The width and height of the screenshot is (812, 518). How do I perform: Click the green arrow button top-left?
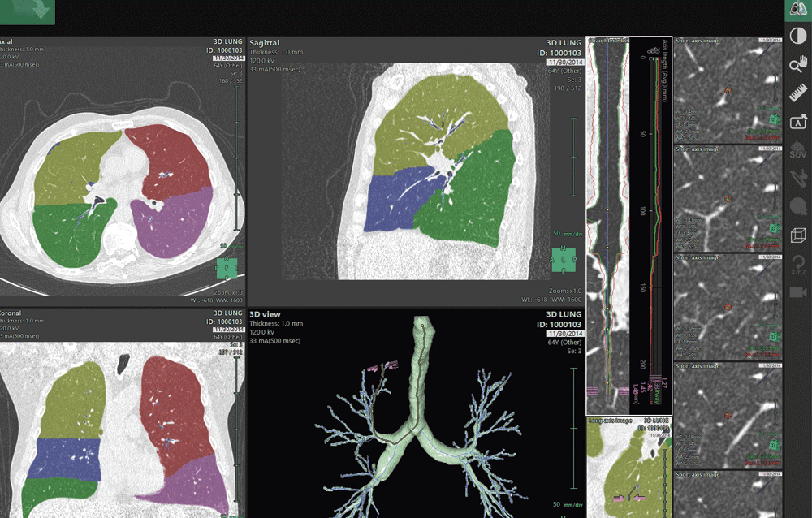27,11
